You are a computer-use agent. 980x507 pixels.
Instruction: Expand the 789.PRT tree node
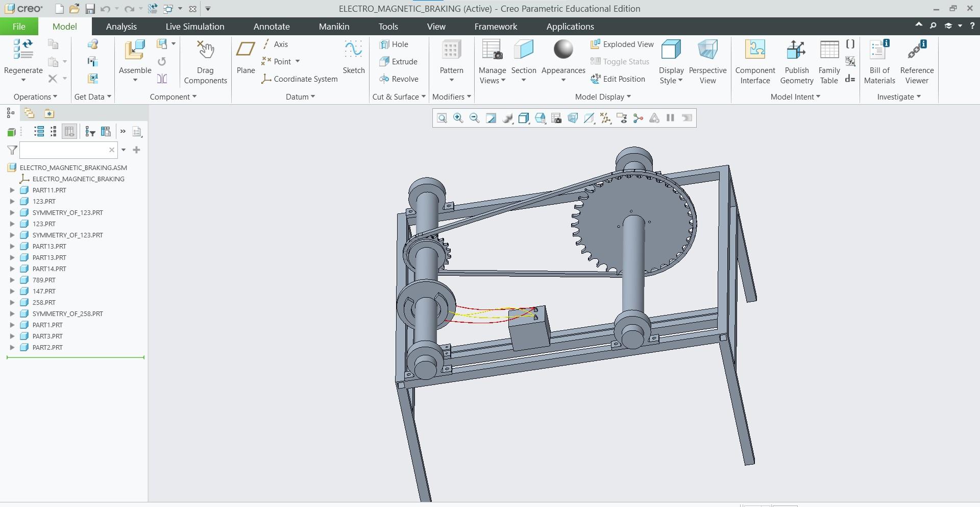point(12,280)
